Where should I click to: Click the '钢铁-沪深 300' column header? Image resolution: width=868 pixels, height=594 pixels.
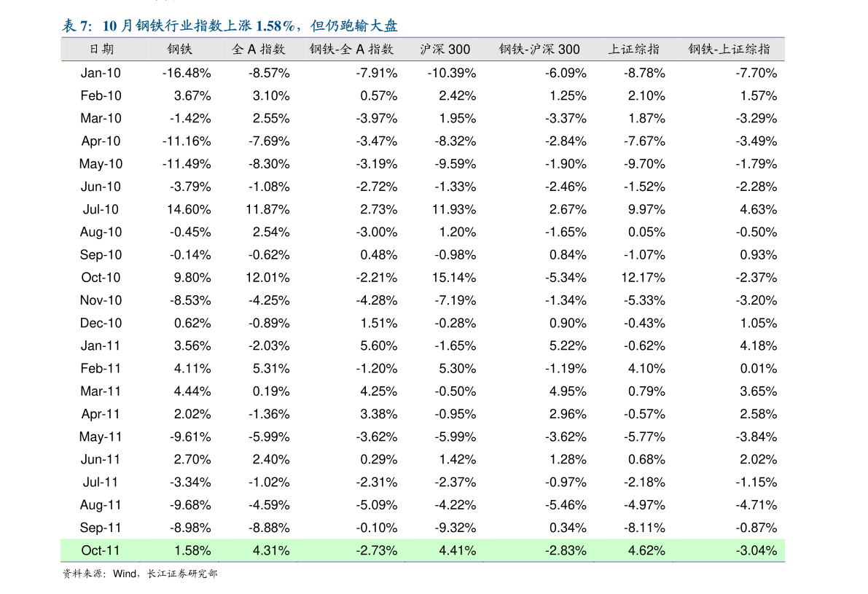pos(539,50)
